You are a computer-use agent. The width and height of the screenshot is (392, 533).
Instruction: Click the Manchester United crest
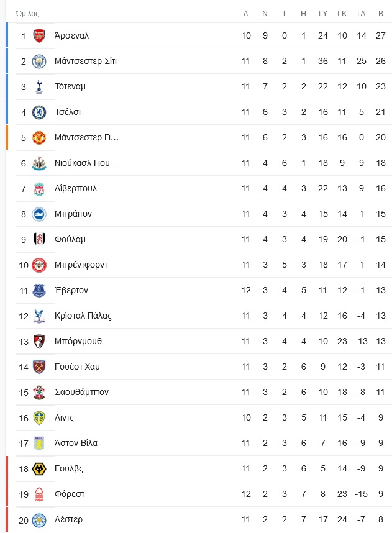(x=39, y=138)
